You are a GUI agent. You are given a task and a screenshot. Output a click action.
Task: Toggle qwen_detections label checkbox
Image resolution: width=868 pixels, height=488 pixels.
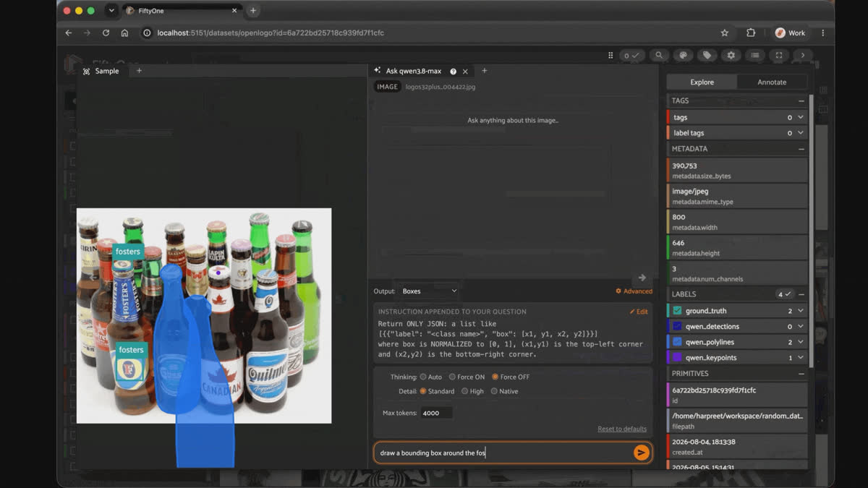(x=677, y=326)
